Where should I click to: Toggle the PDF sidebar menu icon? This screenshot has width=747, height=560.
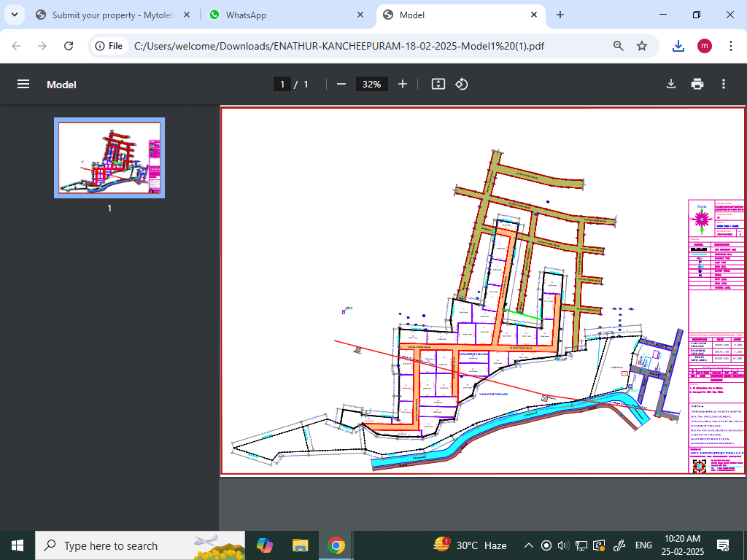23,85
